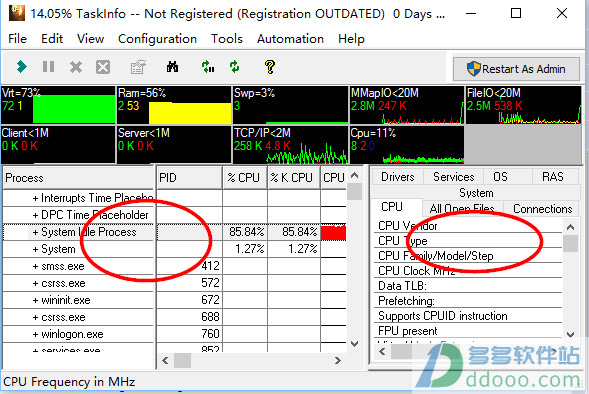The image size is (589, 394).
Task: Open the Configuration menu
Action: point(157,39)
